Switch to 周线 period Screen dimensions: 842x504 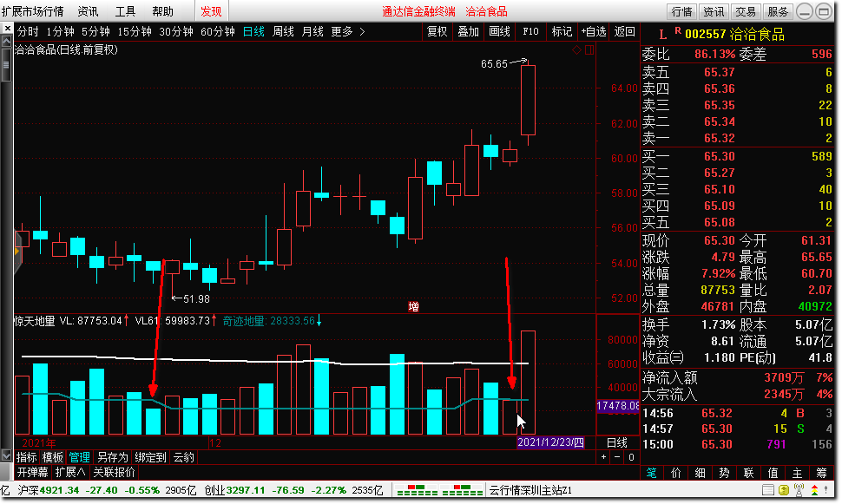click(283, 32)
